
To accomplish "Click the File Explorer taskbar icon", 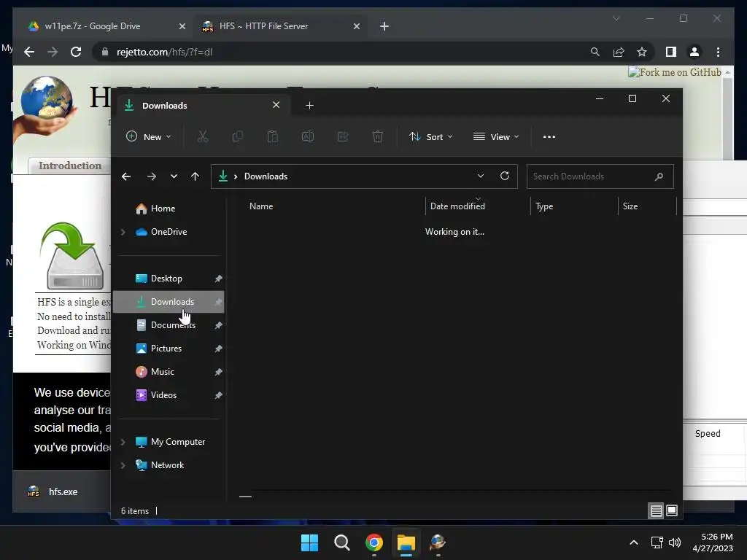I will point(406,542).
